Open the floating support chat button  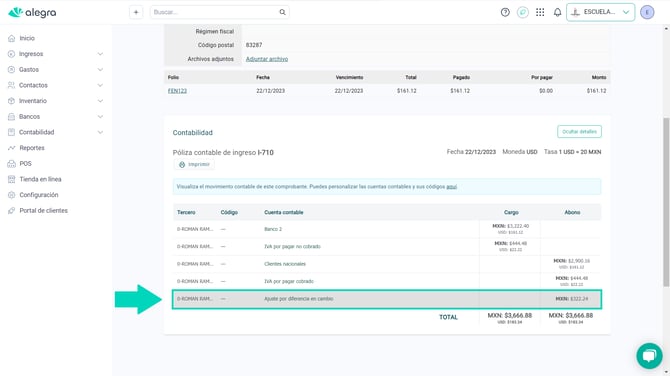point(649,355)
